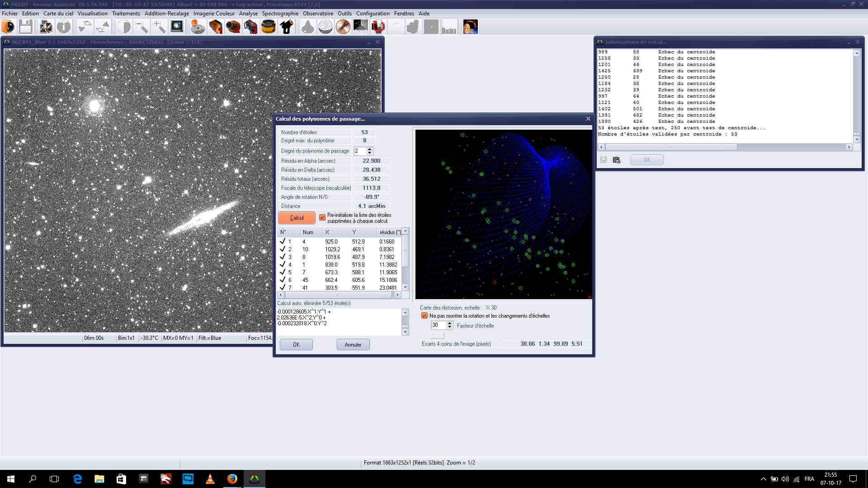Click the zoom out magnifier icon

141,27
